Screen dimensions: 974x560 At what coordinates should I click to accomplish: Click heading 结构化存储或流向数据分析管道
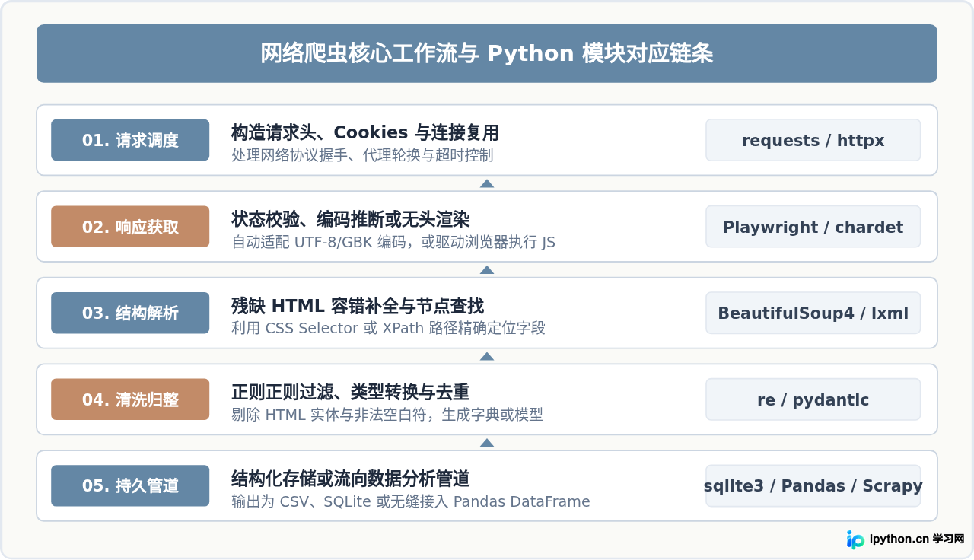(351, 479)
